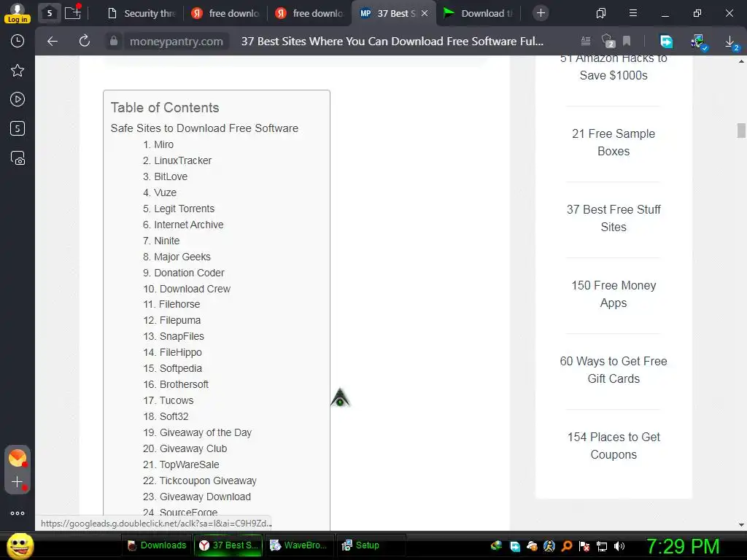747x560 pixels.
Task: Open the volume speaker tray icon
Action: (x=619, y=546)
